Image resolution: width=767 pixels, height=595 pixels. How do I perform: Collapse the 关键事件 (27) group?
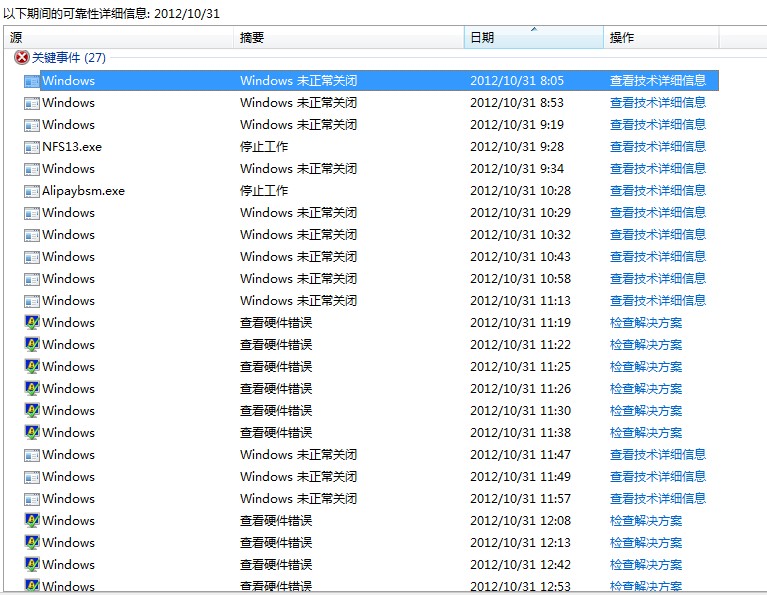pyautogui.click(x=68, y=58)
